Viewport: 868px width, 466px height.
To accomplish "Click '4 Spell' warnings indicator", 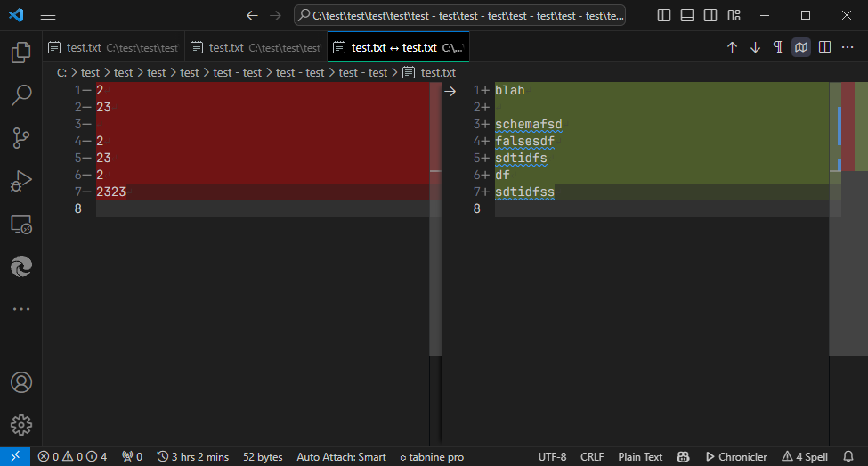I will pos(804,456).
